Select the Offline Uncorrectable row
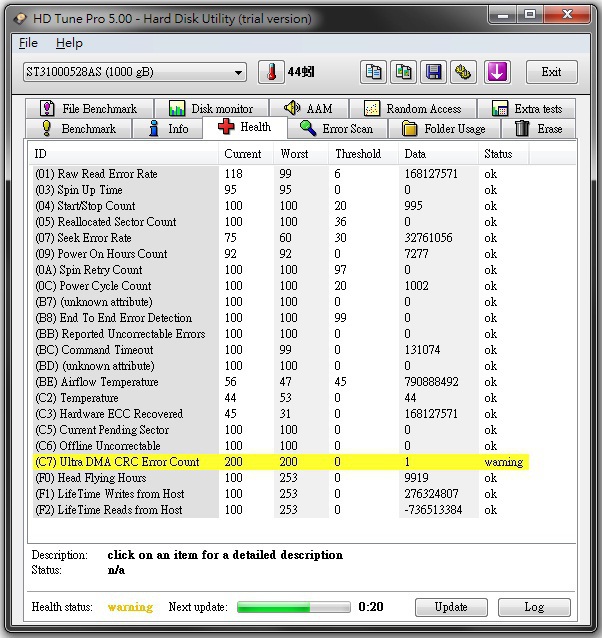This screenshot has width=602, height=638. (281, 446)
